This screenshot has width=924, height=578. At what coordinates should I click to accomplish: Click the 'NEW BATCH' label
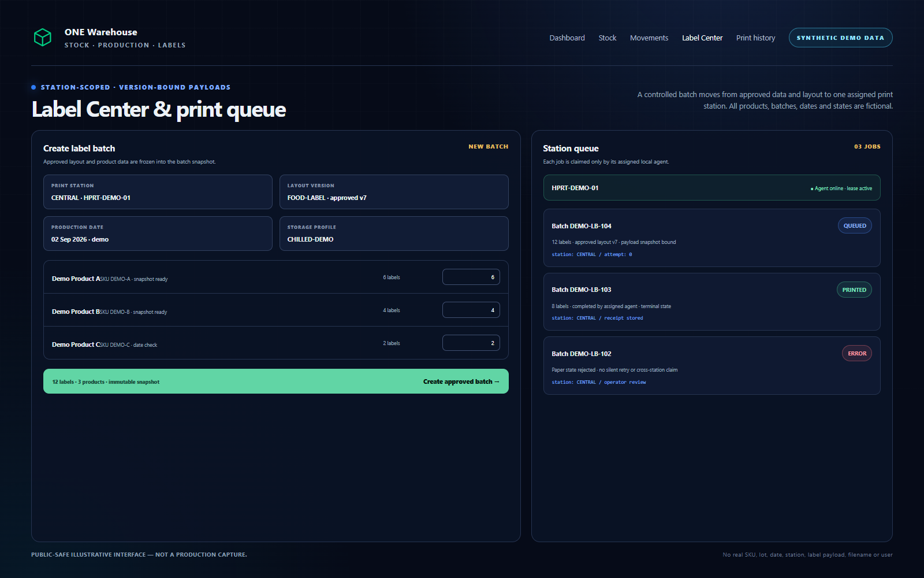click(489, 147)
